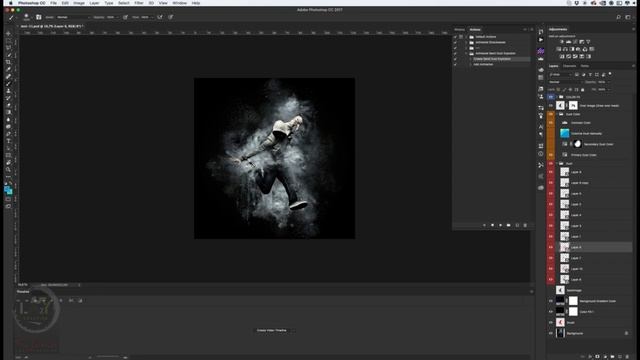Open the Apple menu

11,3
